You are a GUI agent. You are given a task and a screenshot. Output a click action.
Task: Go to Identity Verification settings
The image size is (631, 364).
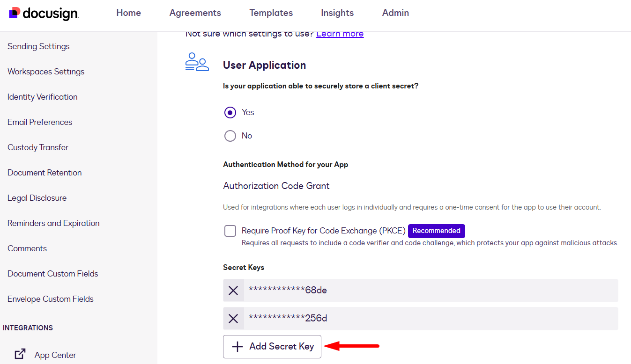click(x=43, y=97)
